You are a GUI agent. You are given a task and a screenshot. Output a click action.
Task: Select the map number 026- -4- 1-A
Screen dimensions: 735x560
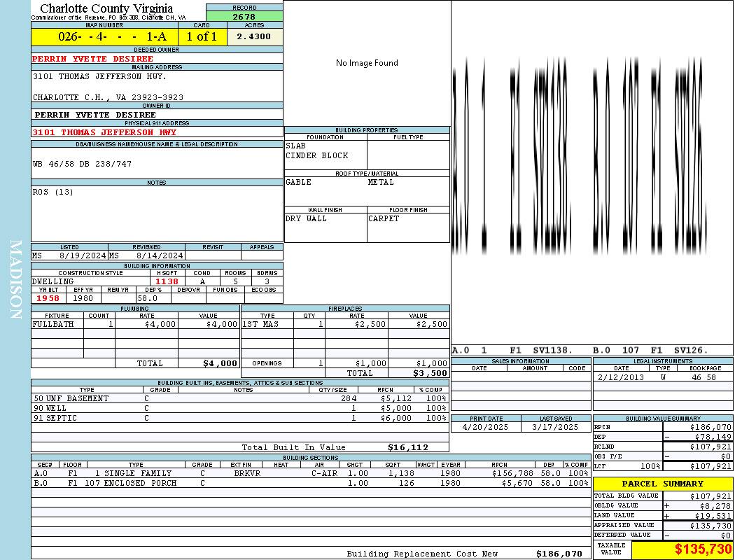tap(113, 36)
